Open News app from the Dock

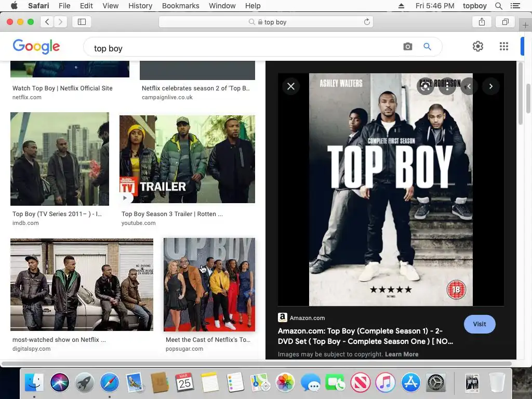[x=361, y=382]
